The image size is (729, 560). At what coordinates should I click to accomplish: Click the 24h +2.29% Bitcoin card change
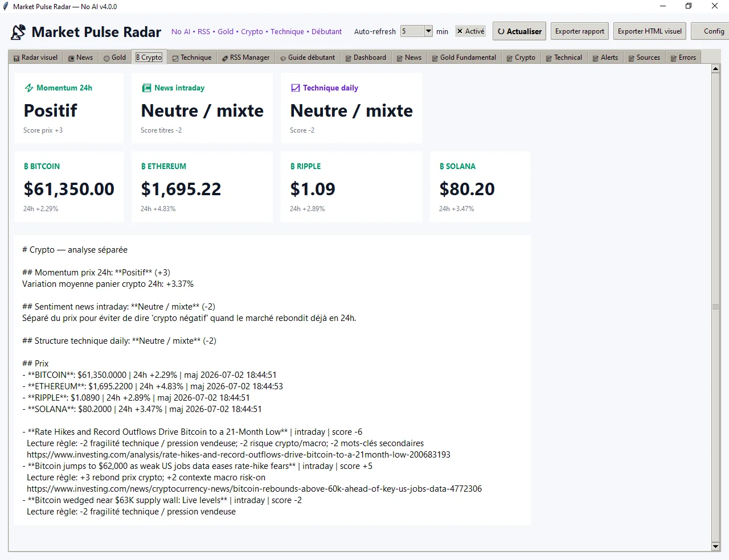pos(41,209)
